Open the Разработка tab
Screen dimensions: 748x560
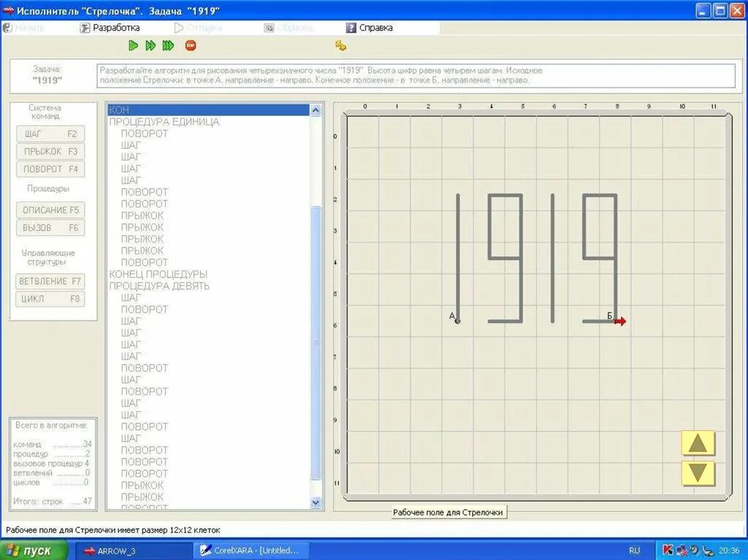(x=110, y=28)
